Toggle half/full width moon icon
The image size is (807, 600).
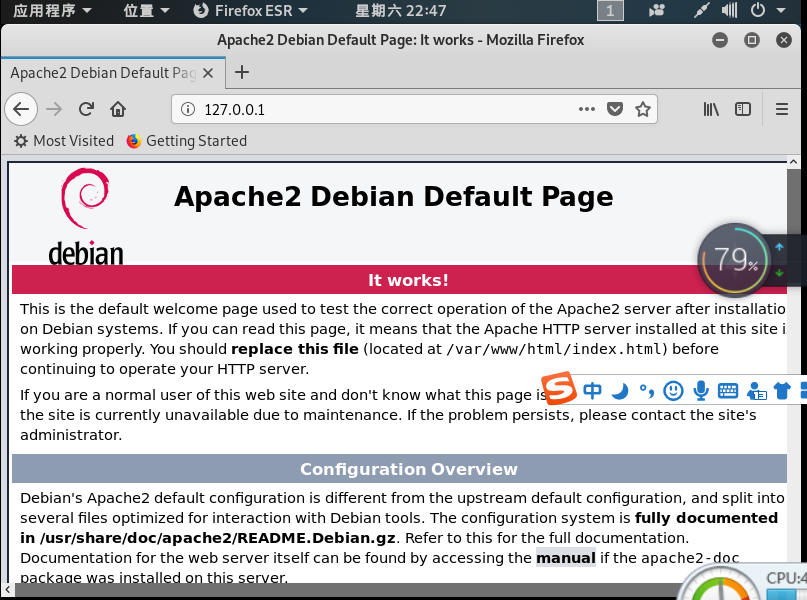620,391
